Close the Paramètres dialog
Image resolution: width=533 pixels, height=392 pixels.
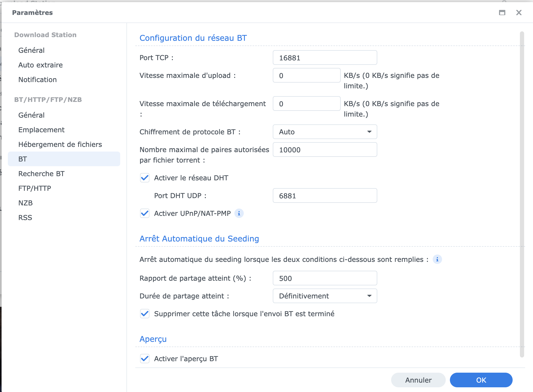pyautogui.click(x=519, y=13)
